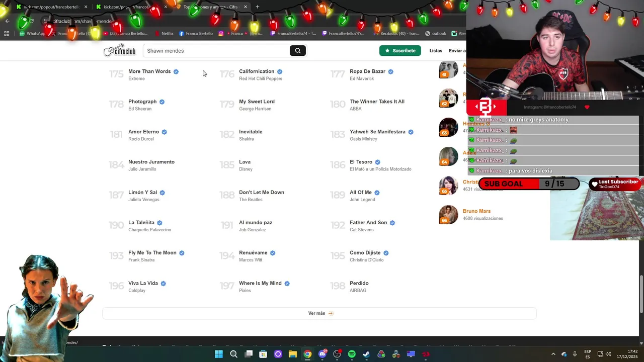
Task: Click verified badge beside Ropa De Bazar
Action: tap(390, 71)
